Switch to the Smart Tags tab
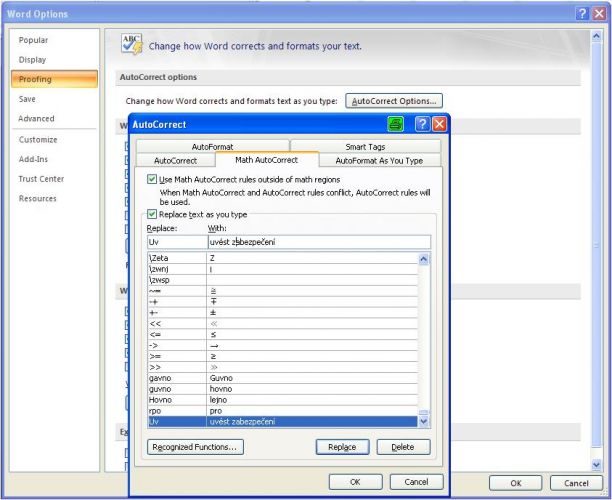This screenshot has width=612, height=500. pos(365,147)
